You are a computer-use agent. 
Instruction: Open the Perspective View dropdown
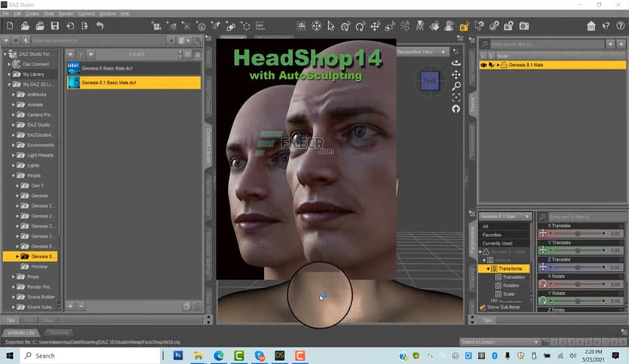(x=421, y=52)
